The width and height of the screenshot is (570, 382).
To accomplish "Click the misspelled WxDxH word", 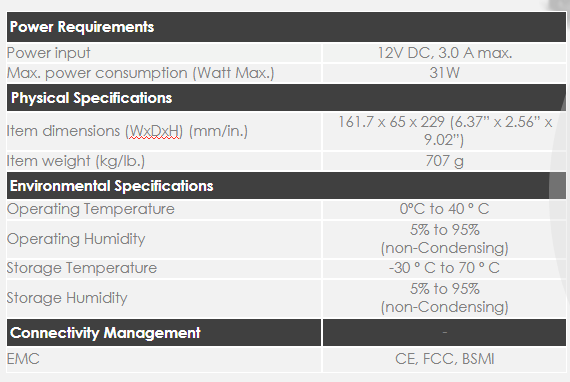I will tap(154, 131).
